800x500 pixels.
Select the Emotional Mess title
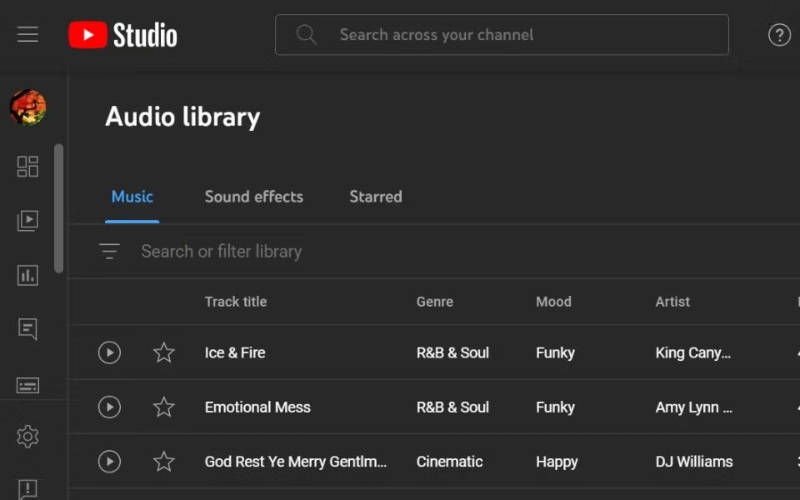pyautogui.click(x=257, y=407)
